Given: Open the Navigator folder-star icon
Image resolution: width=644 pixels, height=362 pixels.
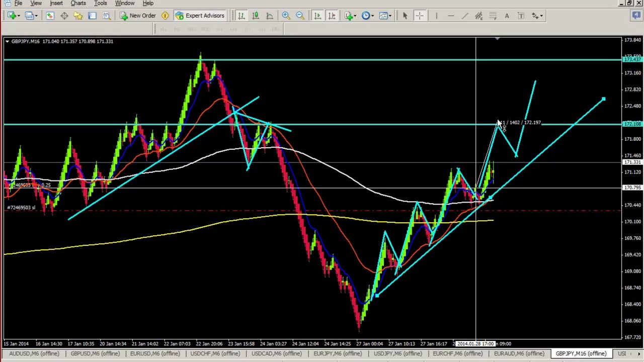Looking at the screenshot, I should pos(78,16).
